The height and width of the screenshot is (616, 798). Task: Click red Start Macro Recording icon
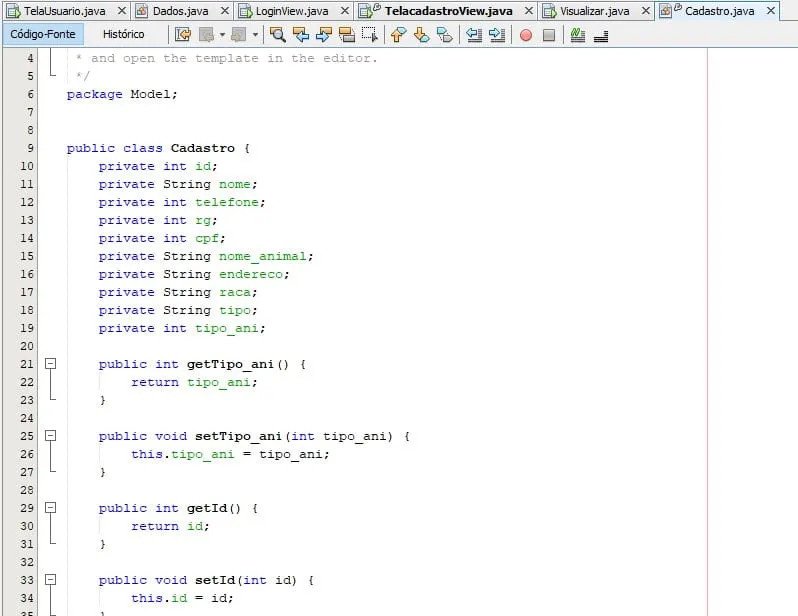[x=526, y=35]
